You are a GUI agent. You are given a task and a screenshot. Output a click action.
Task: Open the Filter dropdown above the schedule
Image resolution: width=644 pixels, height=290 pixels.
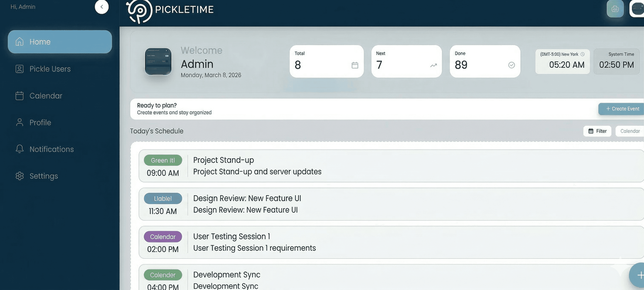[x=597, y=131]
